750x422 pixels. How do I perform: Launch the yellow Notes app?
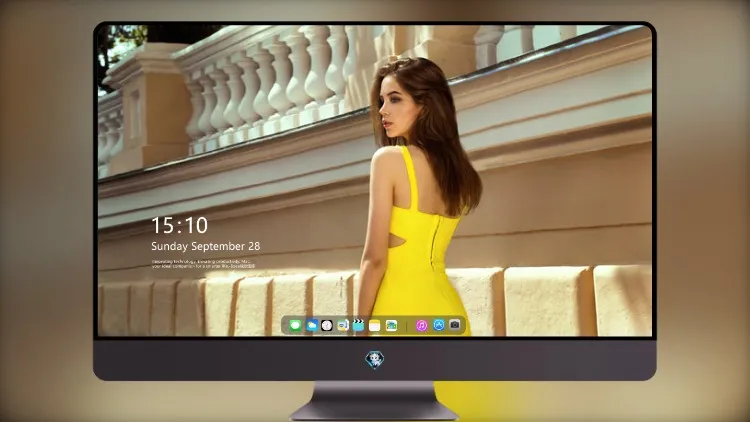[375, 326]
